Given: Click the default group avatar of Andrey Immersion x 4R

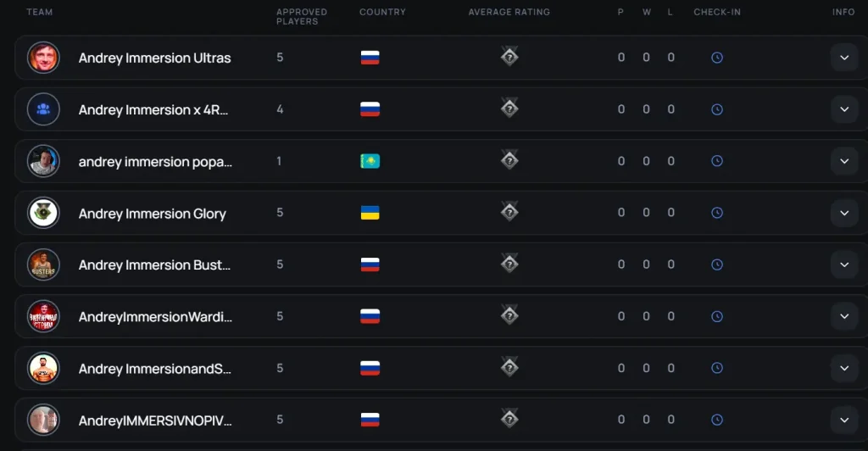Looking at the screenshot, I should tap(43, 109).
